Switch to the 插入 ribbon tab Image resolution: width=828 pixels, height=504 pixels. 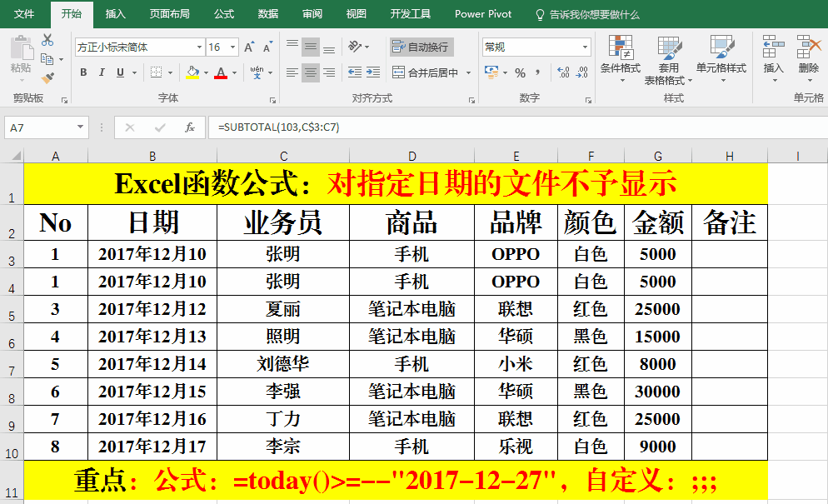(x=116, y=14)
